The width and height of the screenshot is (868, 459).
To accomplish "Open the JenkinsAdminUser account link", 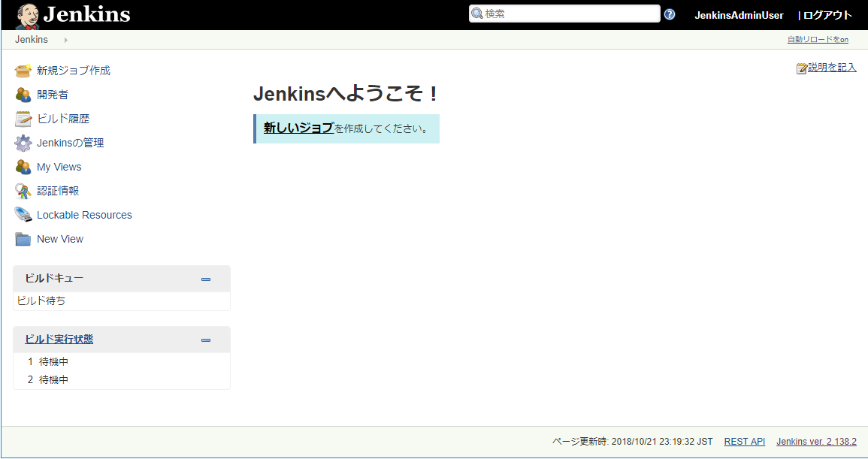I will [x=739, y=15].
